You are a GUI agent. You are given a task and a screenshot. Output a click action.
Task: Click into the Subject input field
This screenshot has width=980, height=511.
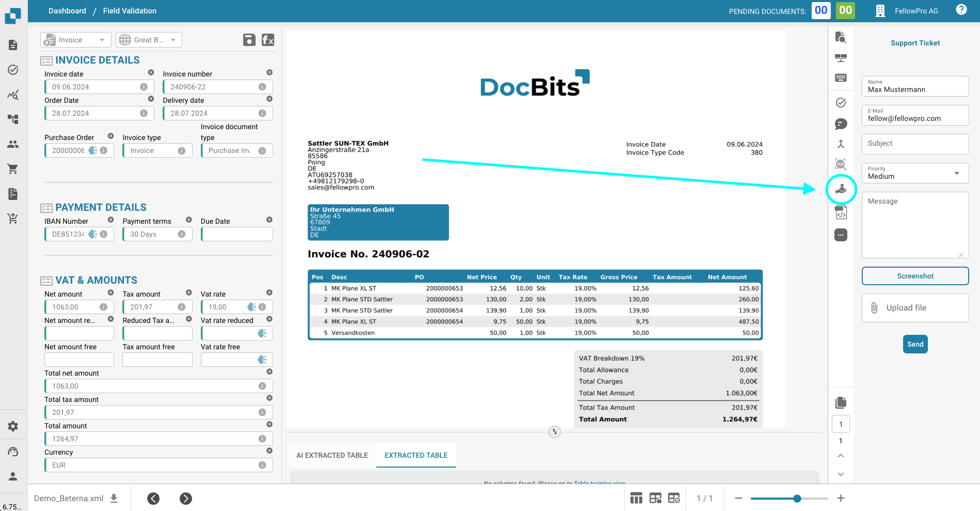point(914,144)
